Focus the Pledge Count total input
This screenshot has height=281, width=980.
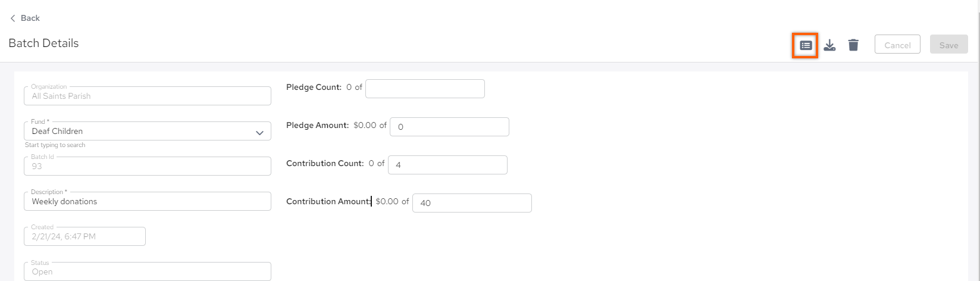pyautogui.click(x=425, y=89)
